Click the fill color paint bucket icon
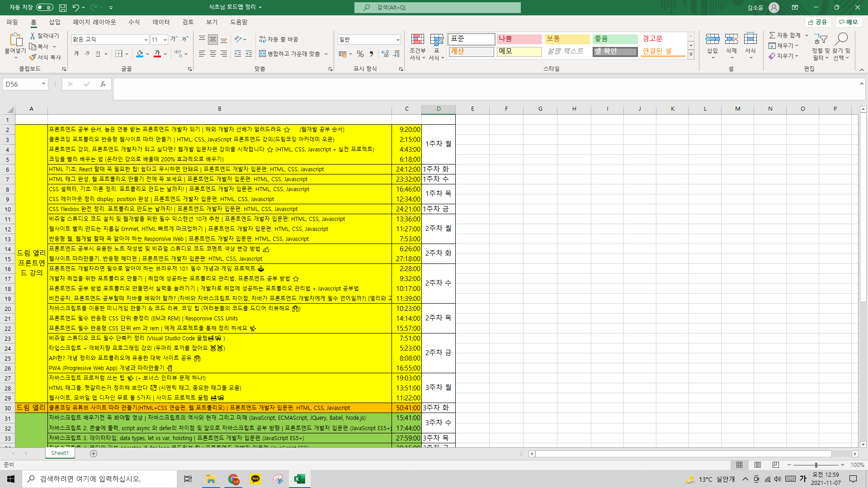Viewport: 868px width, 488px height. click(x=140, y=54)
